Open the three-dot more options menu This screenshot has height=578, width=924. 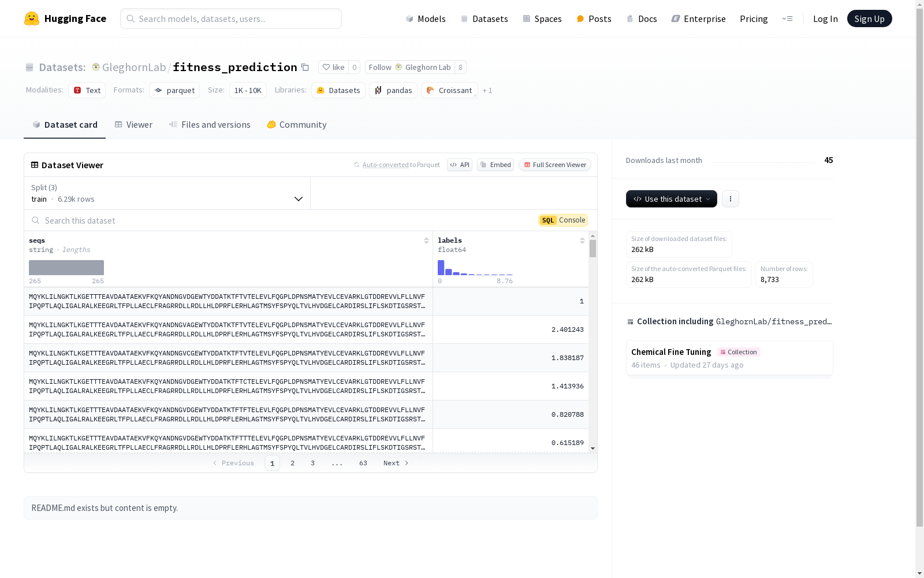coord(731,199)
